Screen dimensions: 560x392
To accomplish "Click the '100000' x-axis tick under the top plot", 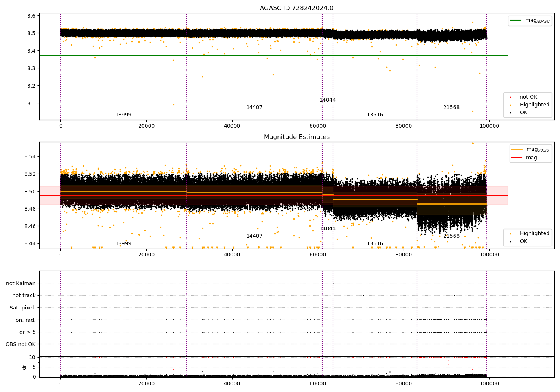I will coord(489,126).
